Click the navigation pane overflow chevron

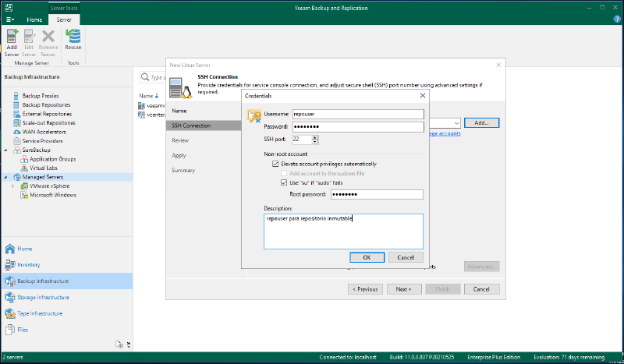pyautogui.click(x=128, y=345)
